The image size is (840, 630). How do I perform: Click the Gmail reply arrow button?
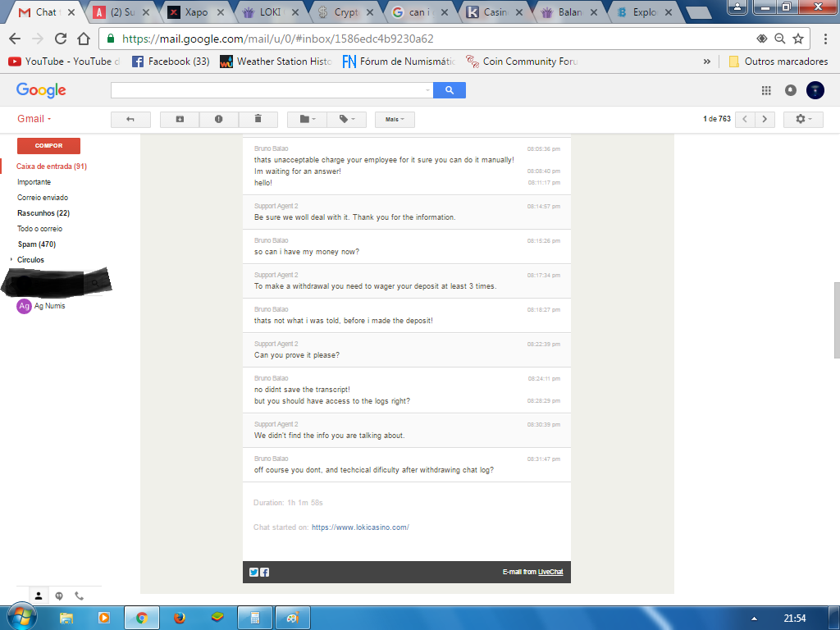(x=130, y=120)
